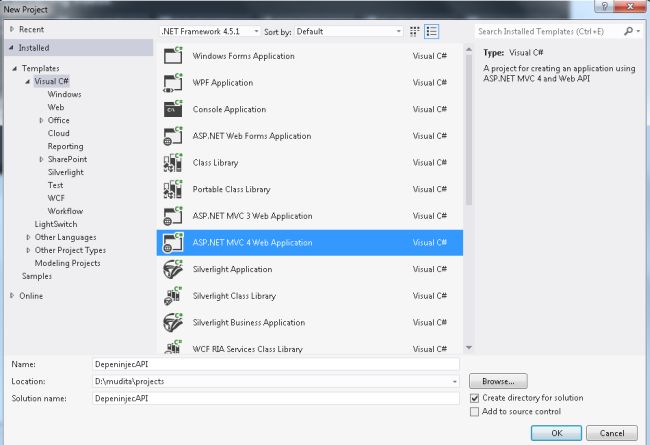Click the template list scroll up arrow
Viewport: 650px width, 445px height.
(x=469, y=50)
